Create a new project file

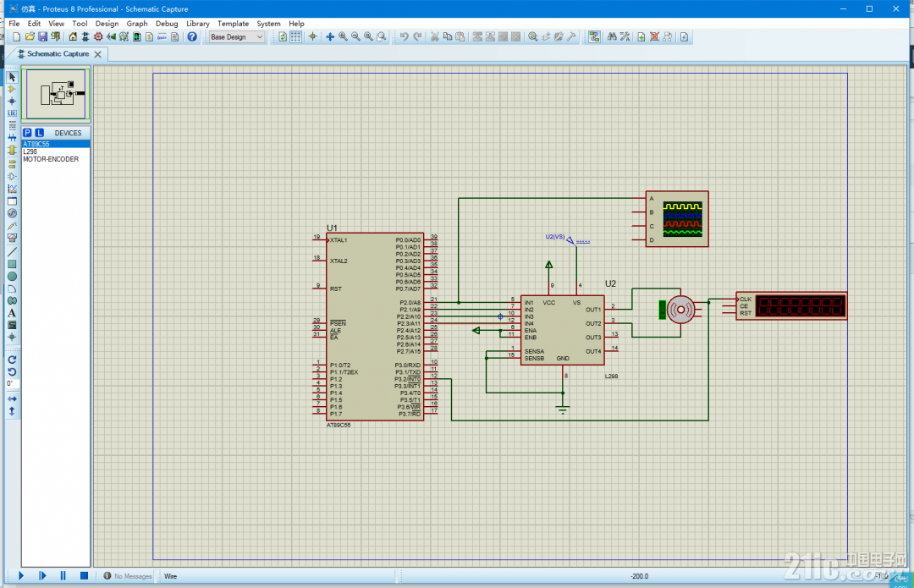coord(17,36)
